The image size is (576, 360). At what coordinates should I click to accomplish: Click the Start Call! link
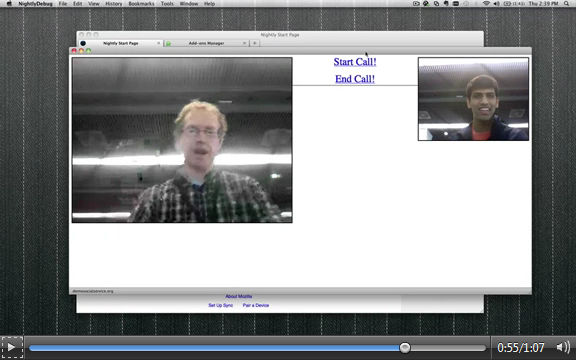coord(355,62)
